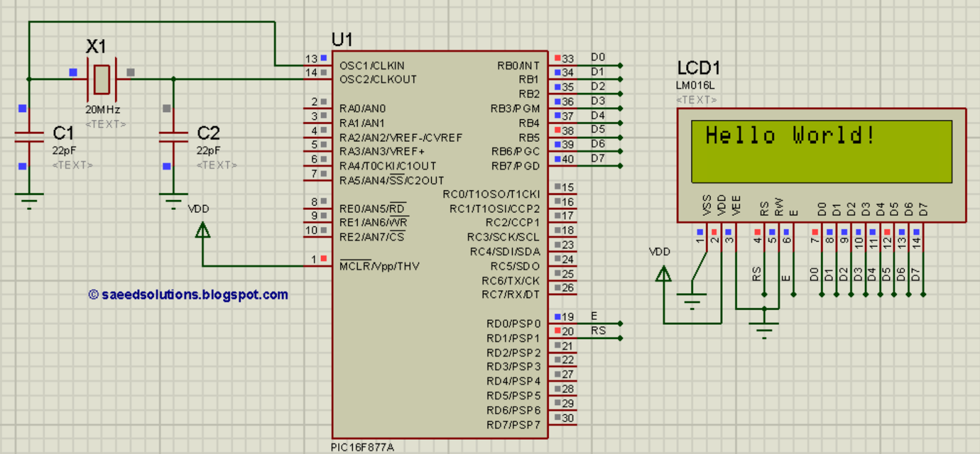Select the U1 PIC16F877A chip body
The width and height of the screenshot is (980, 454).
click(440, 244)
